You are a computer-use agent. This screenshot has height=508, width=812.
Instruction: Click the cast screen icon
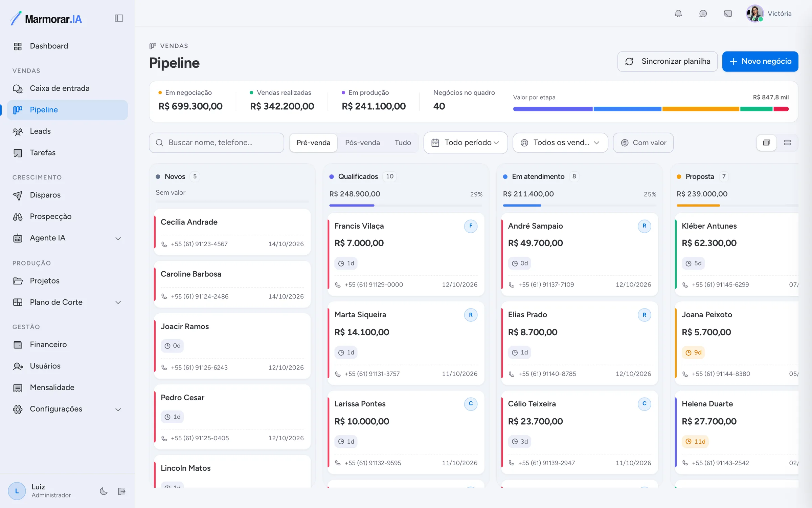click(728, 14)
